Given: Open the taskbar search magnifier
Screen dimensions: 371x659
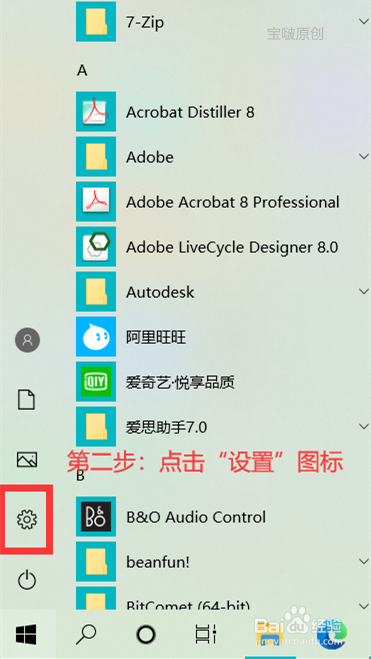Looking at the screenshot, I should pos(86,634).
